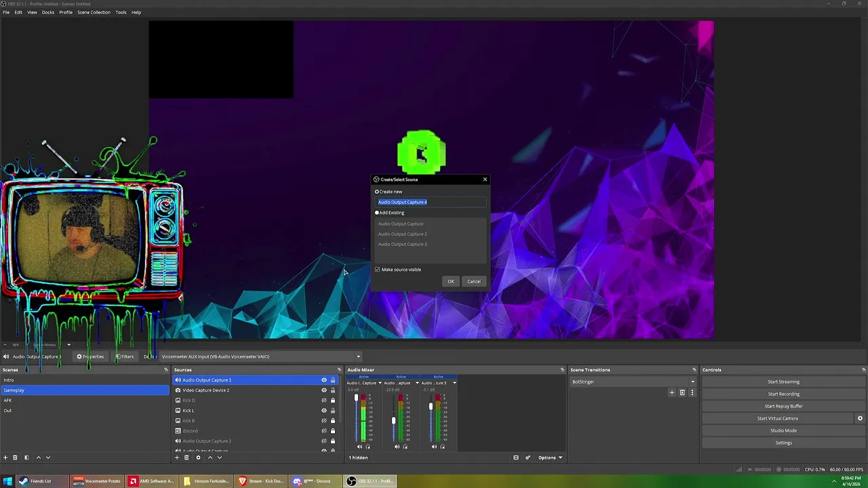This screenshot has width=868, height=488.
Task: Hide the Kick L source
Action: (323, 411)
